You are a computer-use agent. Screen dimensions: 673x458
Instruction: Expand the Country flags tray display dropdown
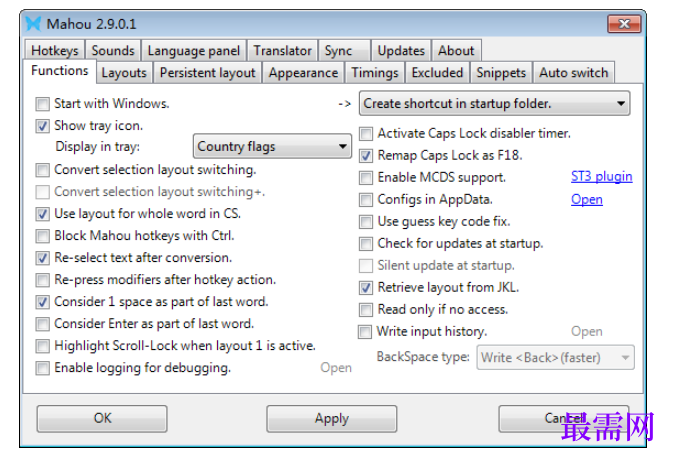click(272, 146)
